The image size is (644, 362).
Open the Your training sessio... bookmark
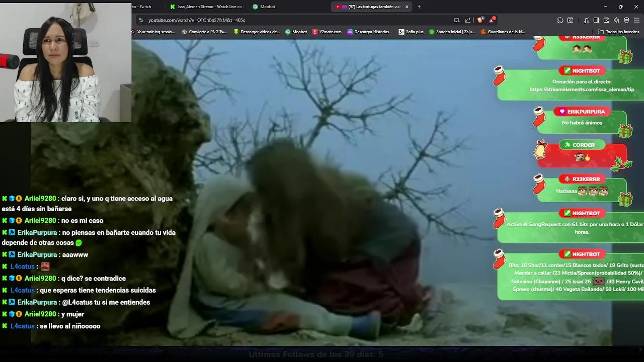tap(153, 32)
